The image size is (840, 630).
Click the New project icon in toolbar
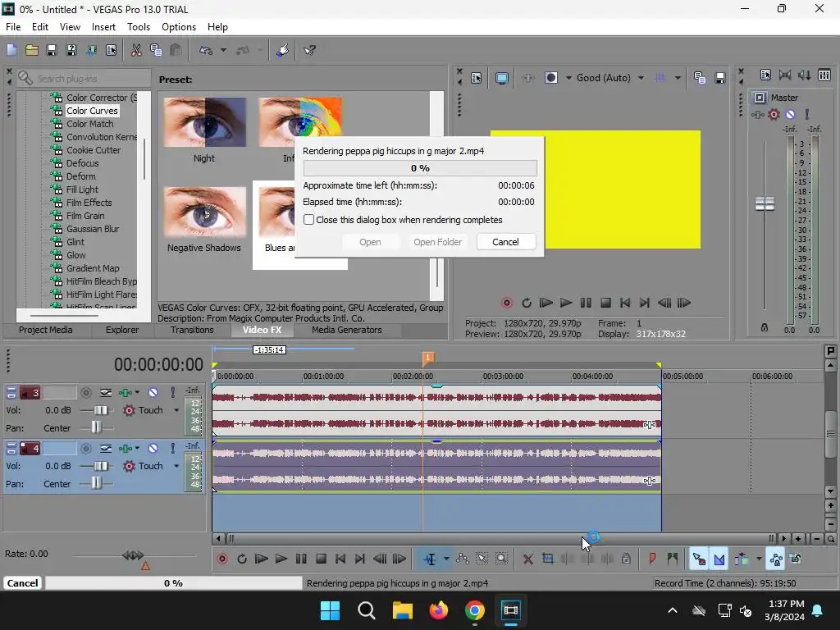[x=11, y=50]
